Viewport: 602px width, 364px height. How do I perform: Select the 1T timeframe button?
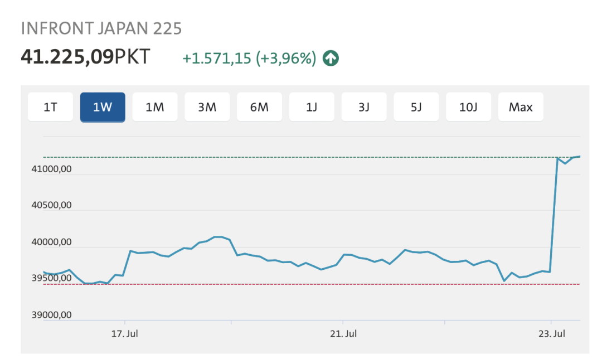click(50, 106)
